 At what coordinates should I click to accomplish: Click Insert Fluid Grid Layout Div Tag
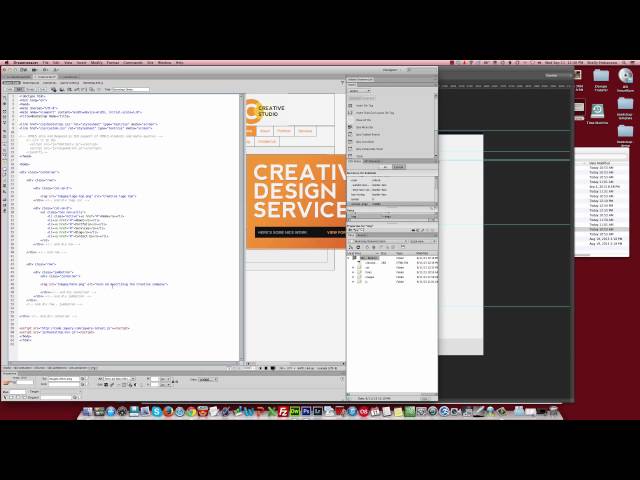[375, 113]
